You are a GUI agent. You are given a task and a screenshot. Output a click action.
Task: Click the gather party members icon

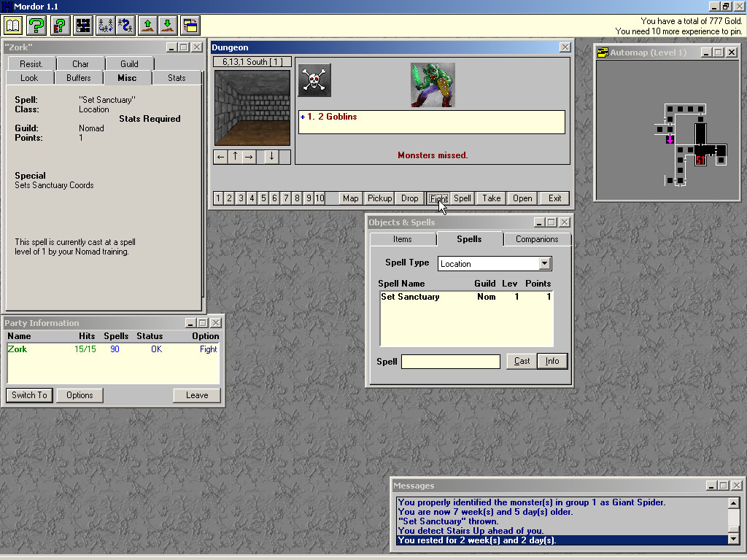point(106,26)
